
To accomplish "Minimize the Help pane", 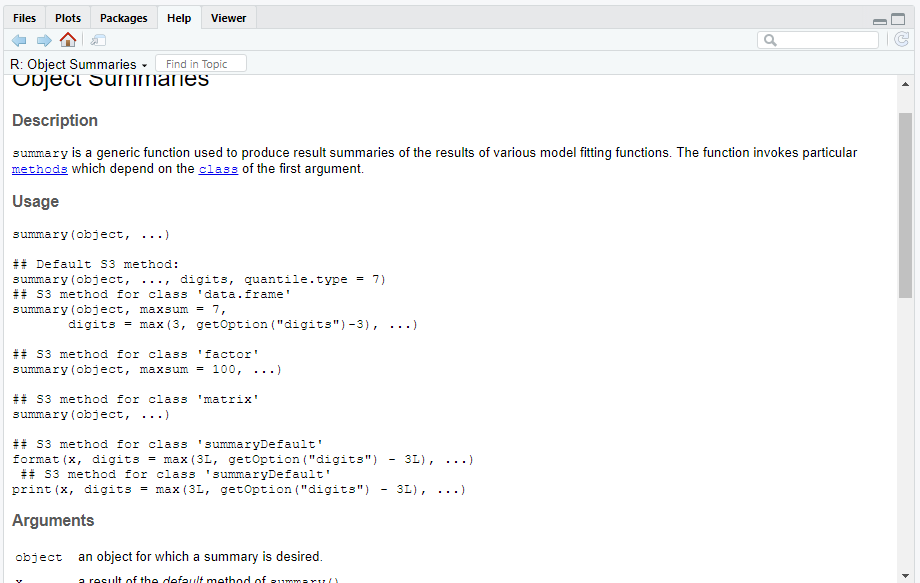I will pyautogui.click(x=880, y=20).
